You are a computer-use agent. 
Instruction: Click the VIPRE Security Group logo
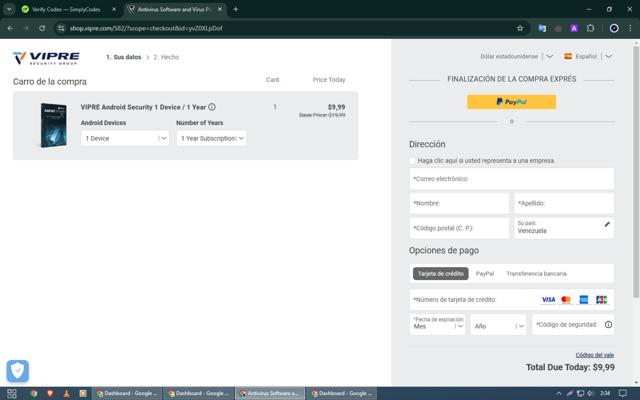[x=46, y=58]
